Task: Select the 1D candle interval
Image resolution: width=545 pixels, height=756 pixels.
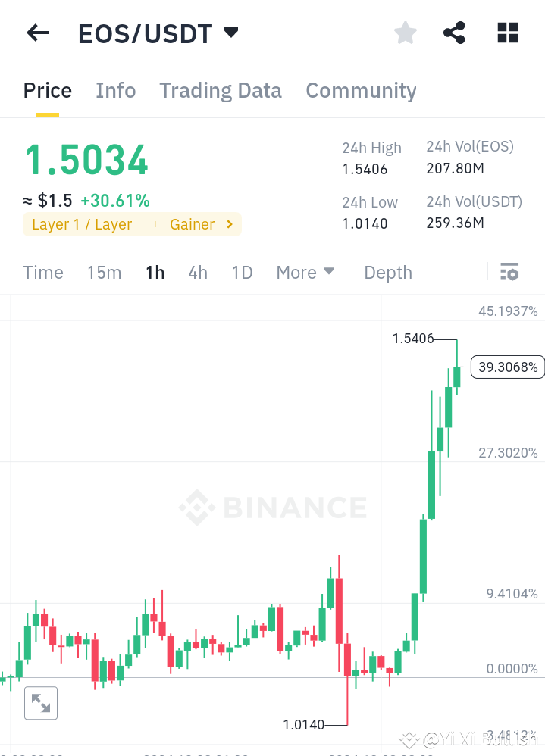Action: click(242, 272)
